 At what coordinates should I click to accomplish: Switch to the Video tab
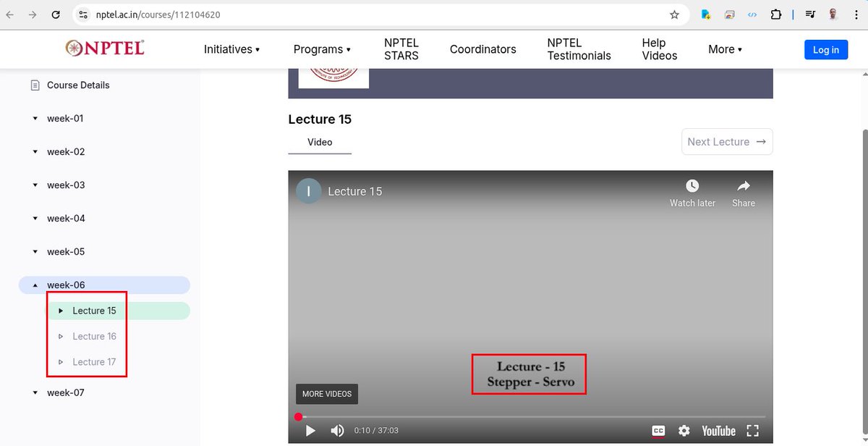pyautogui.click(x=320, y=143)
